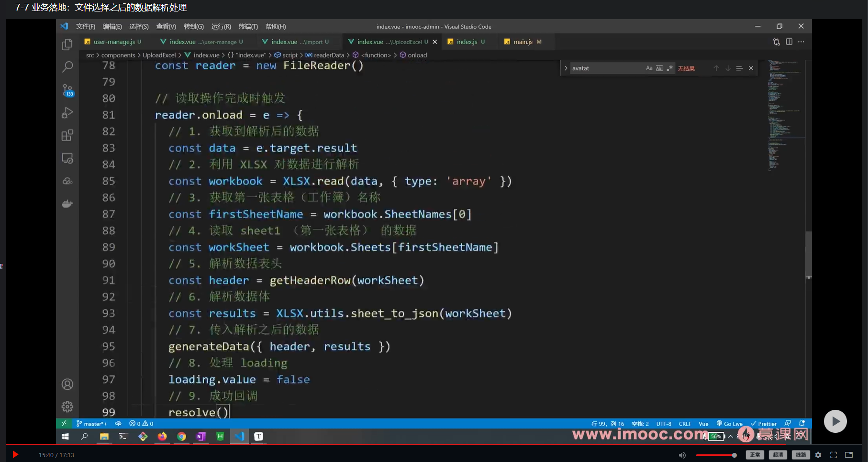Open the 终端(T) menu
Image resolution: width=868 pixels, height=462 pixels.
[x=248, y=26]
